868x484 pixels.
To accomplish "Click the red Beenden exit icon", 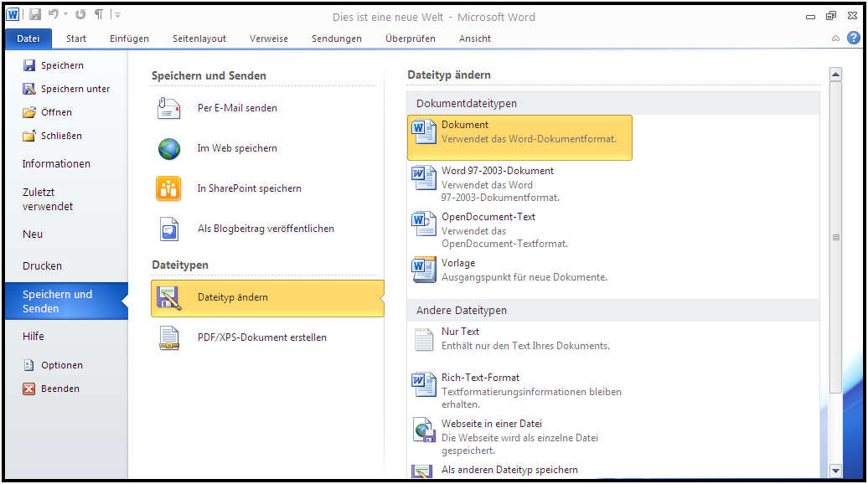I will point(28,389).
